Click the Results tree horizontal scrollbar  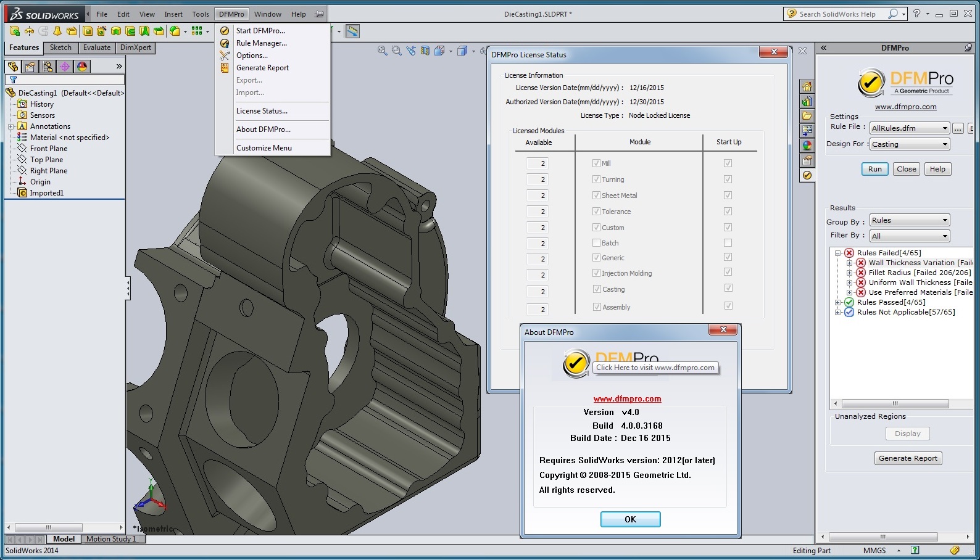click(895, 404)
